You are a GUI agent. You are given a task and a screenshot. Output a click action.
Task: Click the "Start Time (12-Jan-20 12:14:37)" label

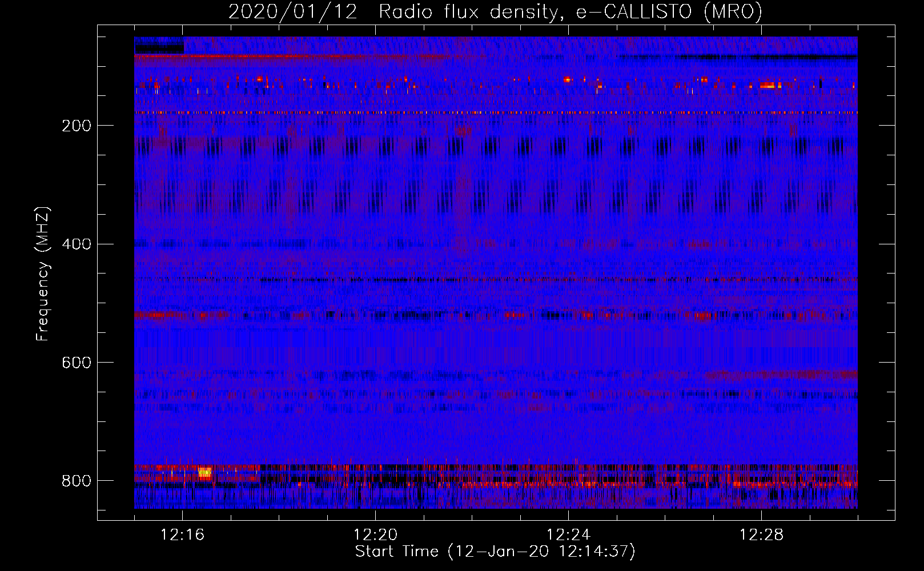(x=495, y=552)
